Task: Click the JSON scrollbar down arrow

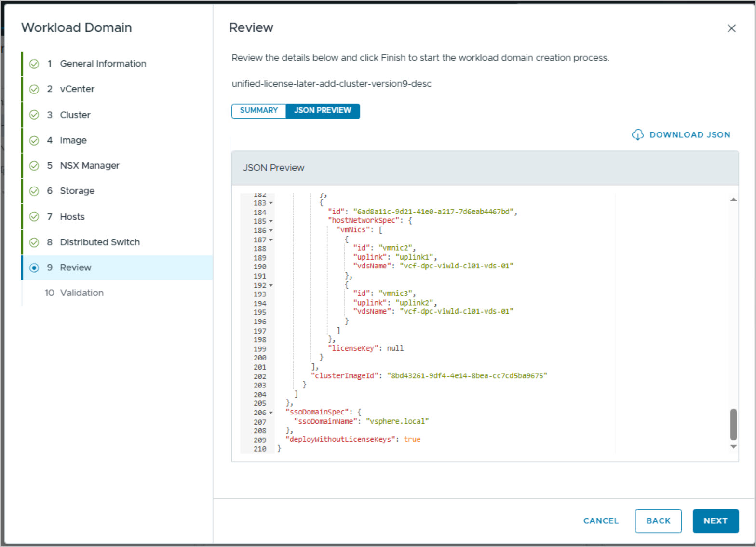Action: pos(733,447)
